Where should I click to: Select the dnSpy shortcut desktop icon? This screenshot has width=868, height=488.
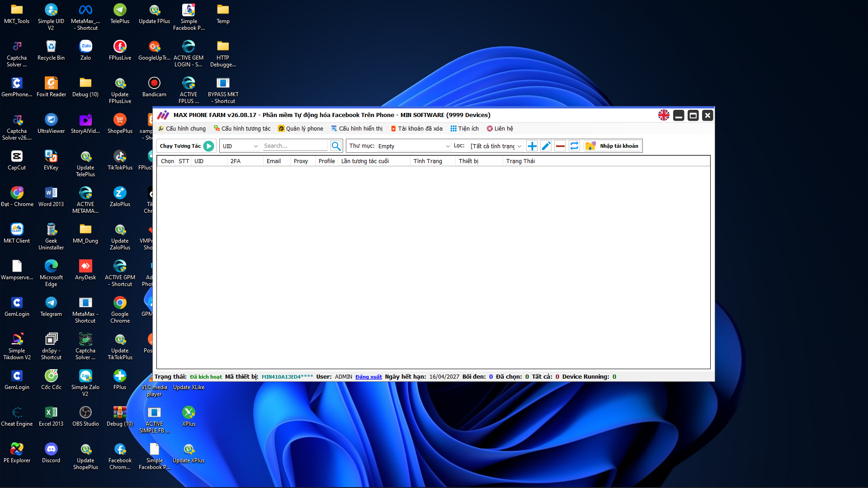(51, 347)
